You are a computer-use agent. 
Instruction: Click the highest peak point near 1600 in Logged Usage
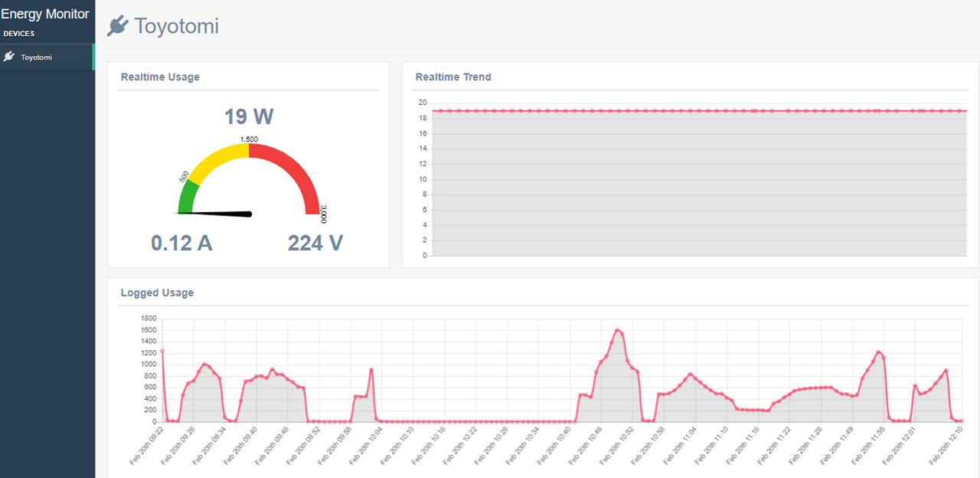617,330
